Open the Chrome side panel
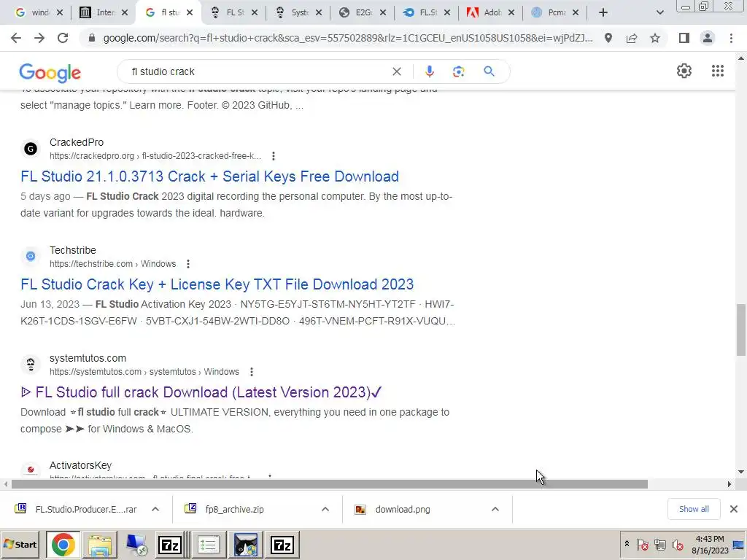 coord(684,38)
